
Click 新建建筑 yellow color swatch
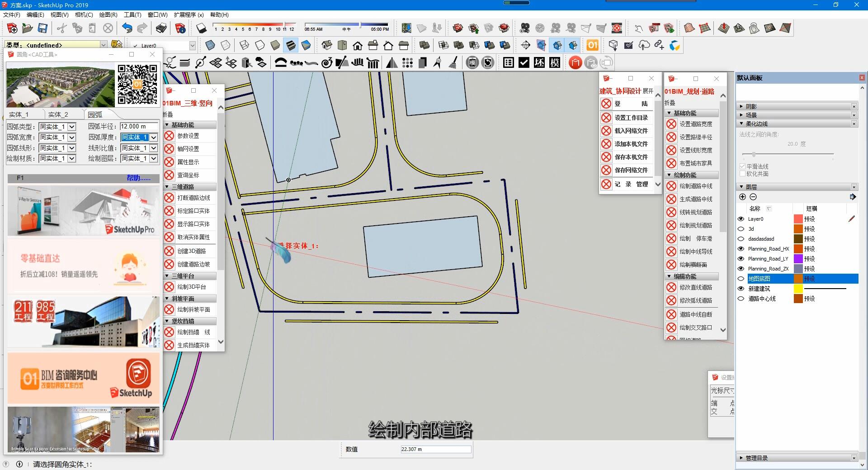click(798, 289)
